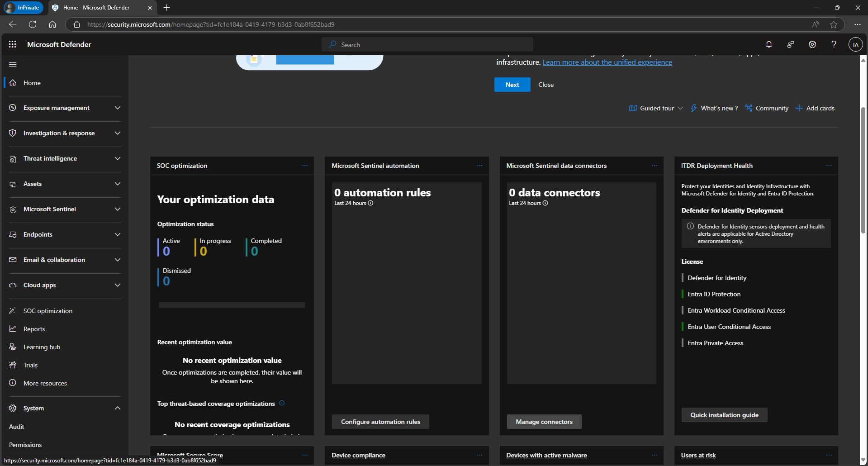Open settings gear icon in header
The width and height of the screenshot is (868, 466).
point(812,44)
